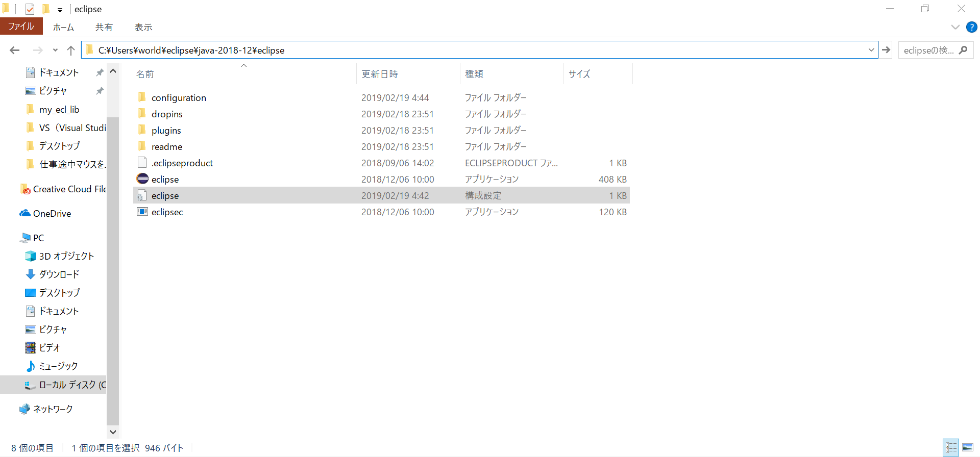Click the ECLIPSEPRODUCT ファ... type cell
This screenshot has height=457, width=980.
click(511, 163)
